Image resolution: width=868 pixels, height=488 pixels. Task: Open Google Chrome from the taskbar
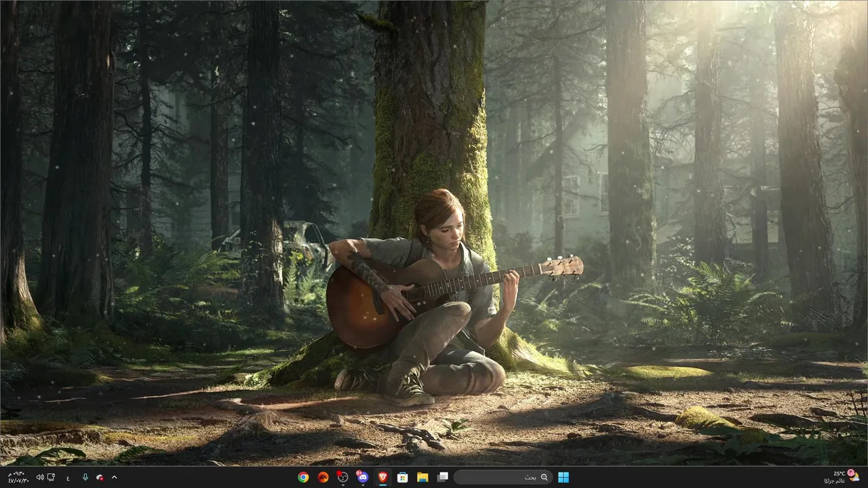tap(303, 477)
